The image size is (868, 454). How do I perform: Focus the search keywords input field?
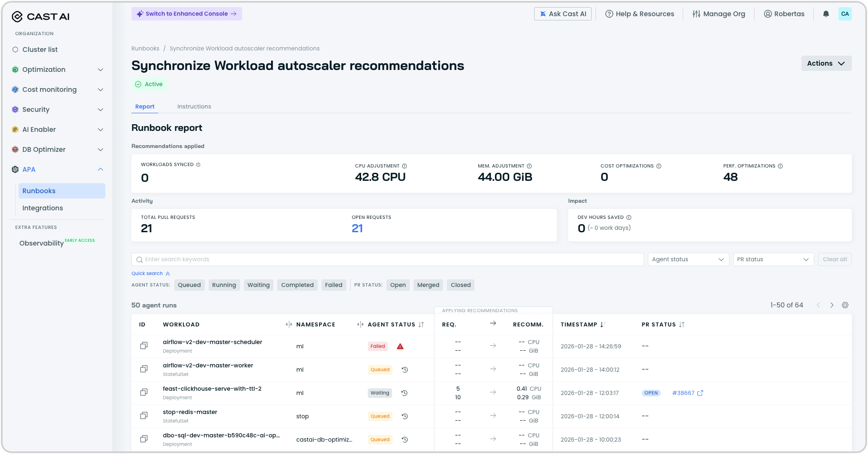pyautogui.click(x=387, y=259)
